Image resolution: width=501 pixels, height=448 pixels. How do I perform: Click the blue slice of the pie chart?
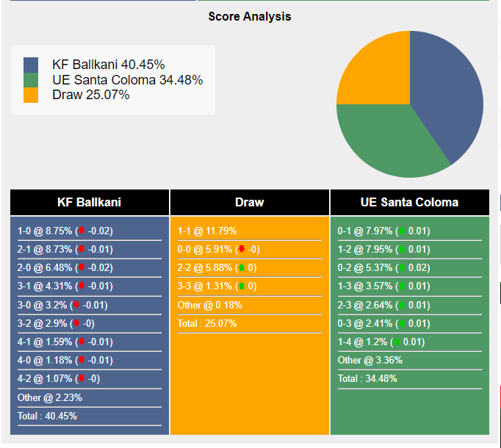point(447,93)
